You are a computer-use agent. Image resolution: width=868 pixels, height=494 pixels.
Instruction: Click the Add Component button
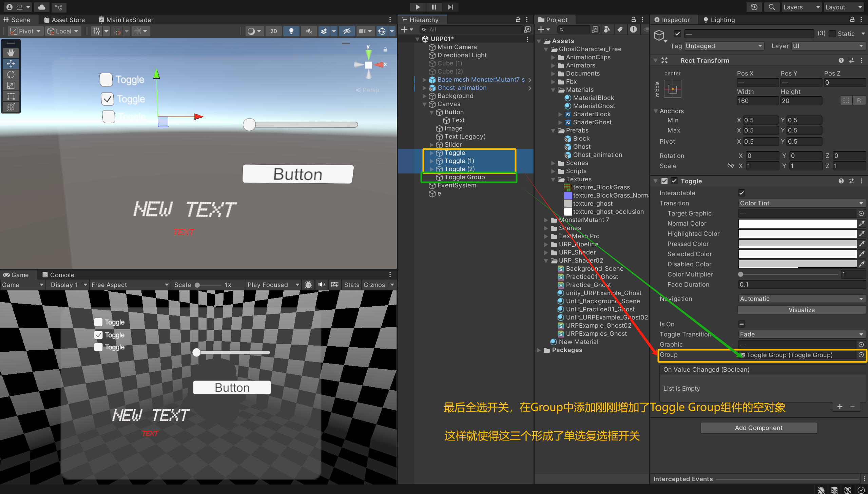tap(758, 428)
